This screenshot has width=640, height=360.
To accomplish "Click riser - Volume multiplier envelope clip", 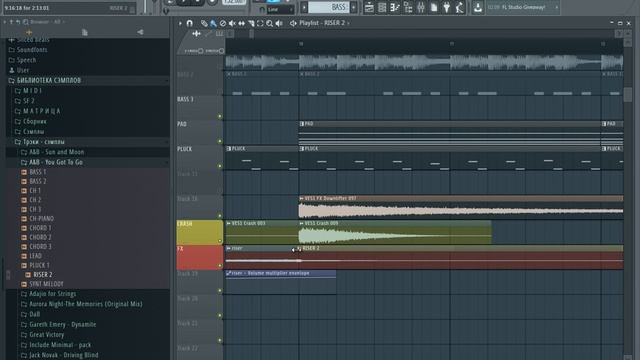I will point(281,273).
